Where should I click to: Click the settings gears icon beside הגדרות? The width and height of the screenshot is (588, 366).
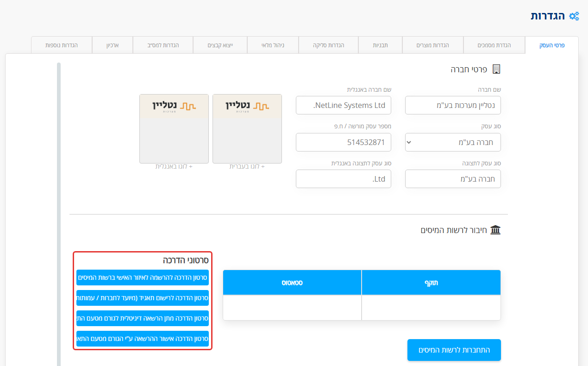tap(574, 16)
